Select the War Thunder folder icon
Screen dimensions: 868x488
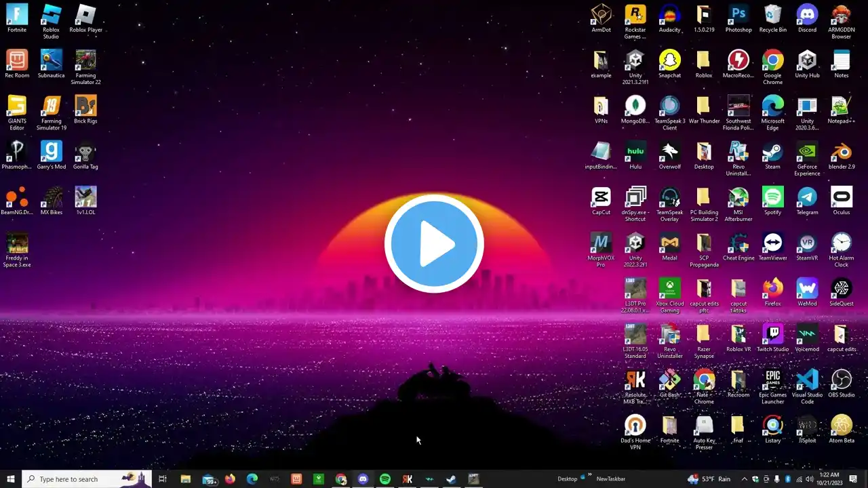click(704, 109)
